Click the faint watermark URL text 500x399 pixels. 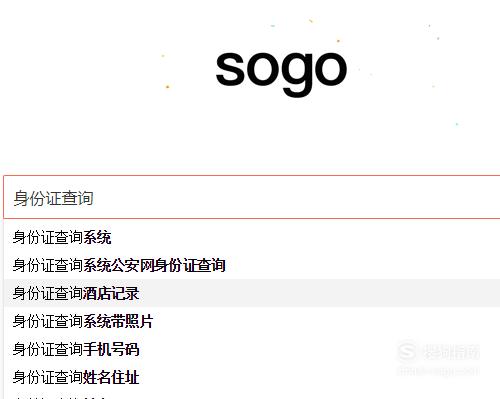pyautogui.click(x=438, y=371)
